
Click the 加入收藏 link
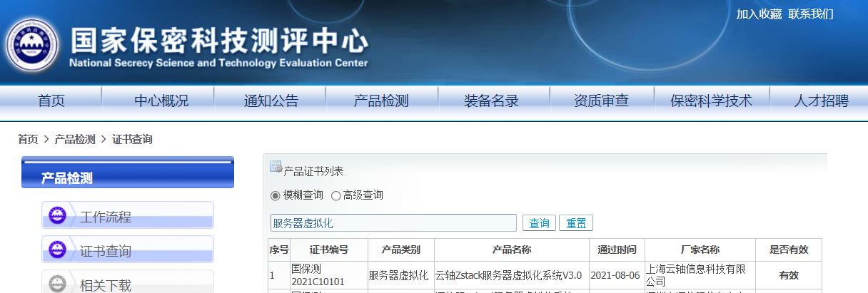pos(759,14)
